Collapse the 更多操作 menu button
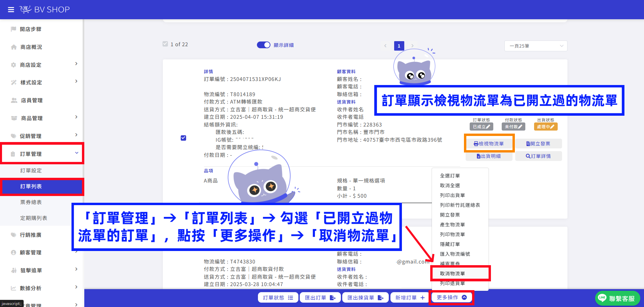The image size is (644, 307). pos(451,298)
